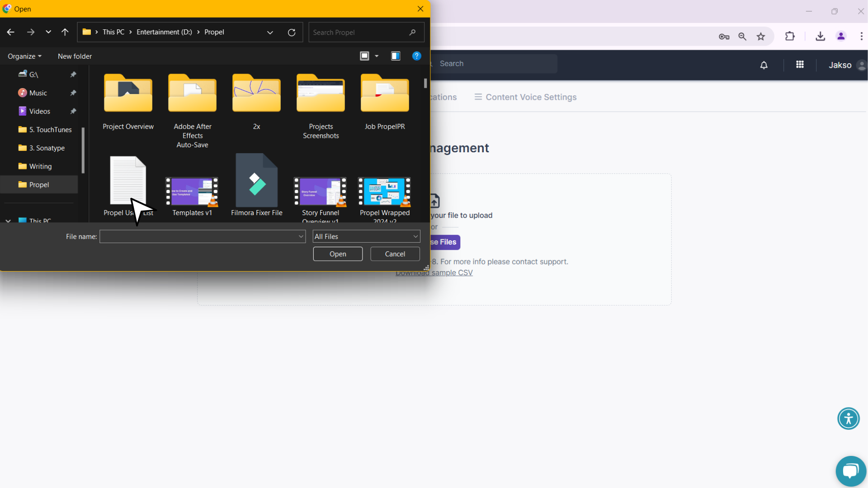Screen dimensions: 868x488
Task: Open the All Files type dropdown
Action: [x=366, y=236]
